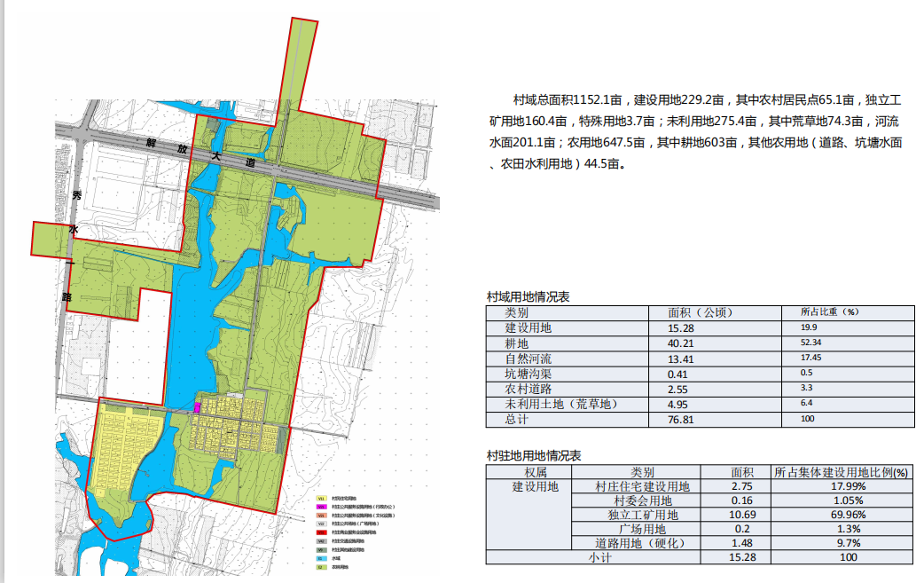Image resolution: width=924 pixels, height=583 pixels.
Task: Click the 2.55 area value
Action: (677, 390)
